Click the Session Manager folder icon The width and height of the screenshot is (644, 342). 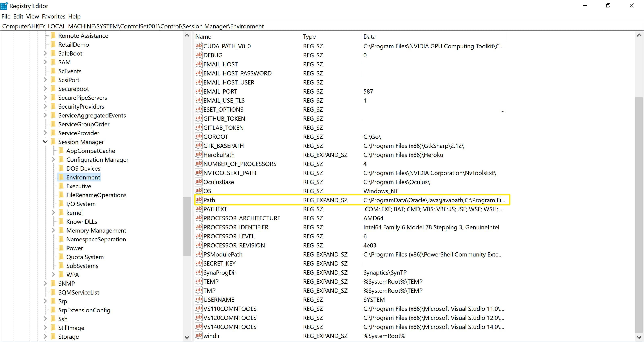pos(53,142)
